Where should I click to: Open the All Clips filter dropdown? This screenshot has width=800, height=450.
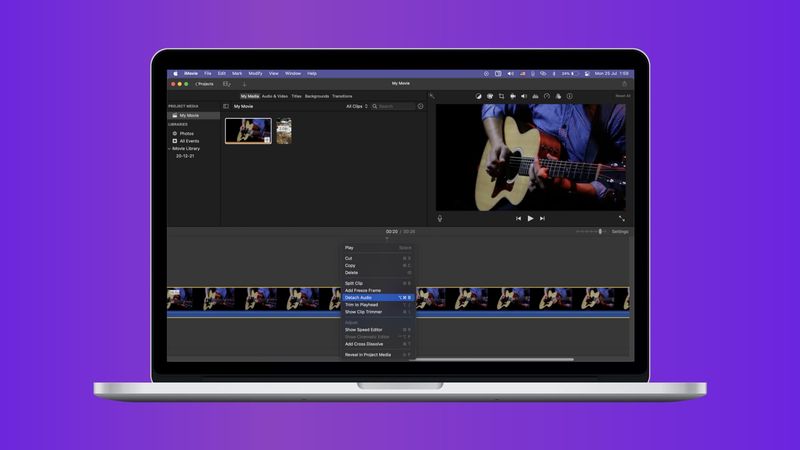(x=357, y=106)
